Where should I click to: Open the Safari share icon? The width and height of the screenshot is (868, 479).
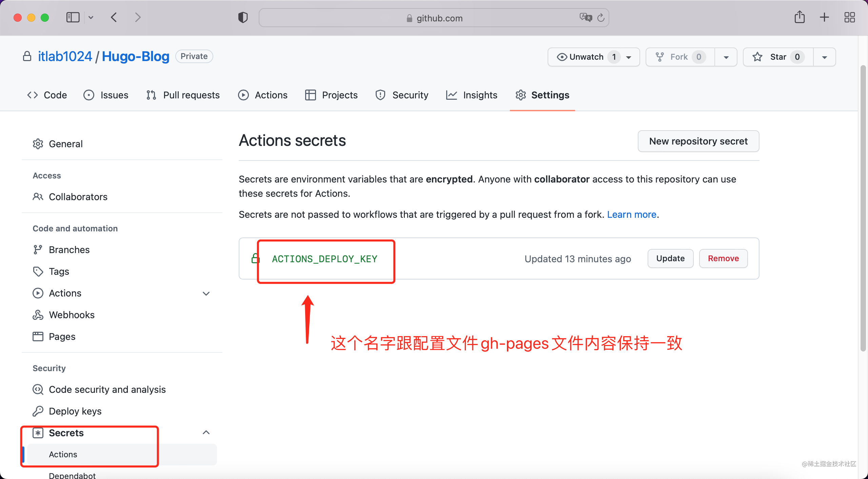tap(800, 17)
